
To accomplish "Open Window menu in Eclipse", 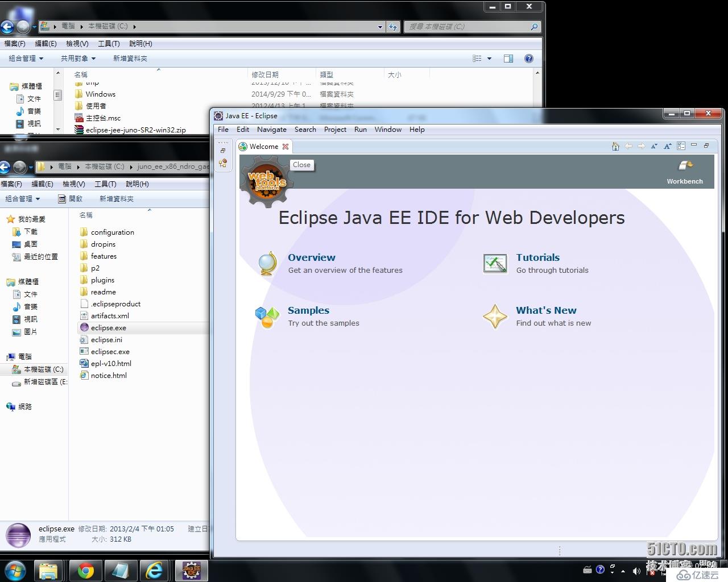I will pos(388,130).
